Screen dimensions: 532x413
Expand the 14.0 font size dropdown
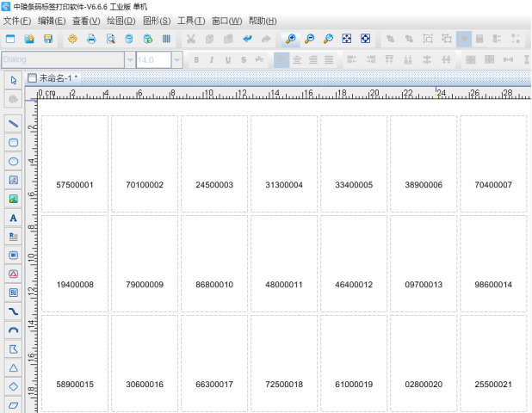[176, 60]
